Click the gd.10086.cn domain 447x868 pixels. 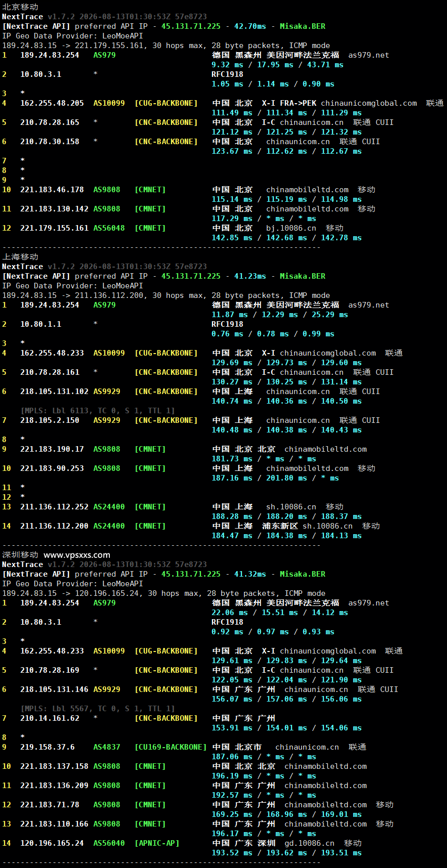coord(309,843)
